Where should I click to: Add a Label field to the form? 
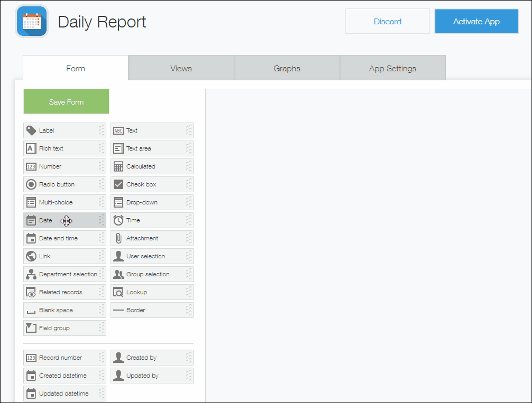(65, 130)
